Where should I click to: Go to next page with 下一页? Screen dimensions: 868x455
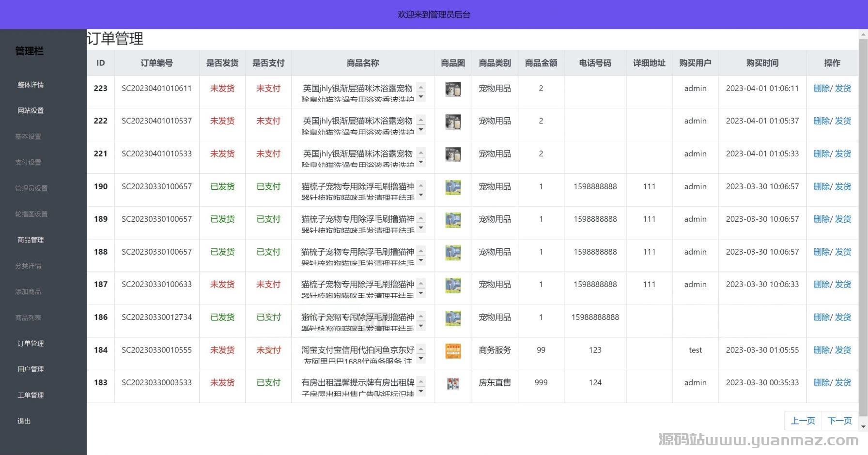point(839,421)
